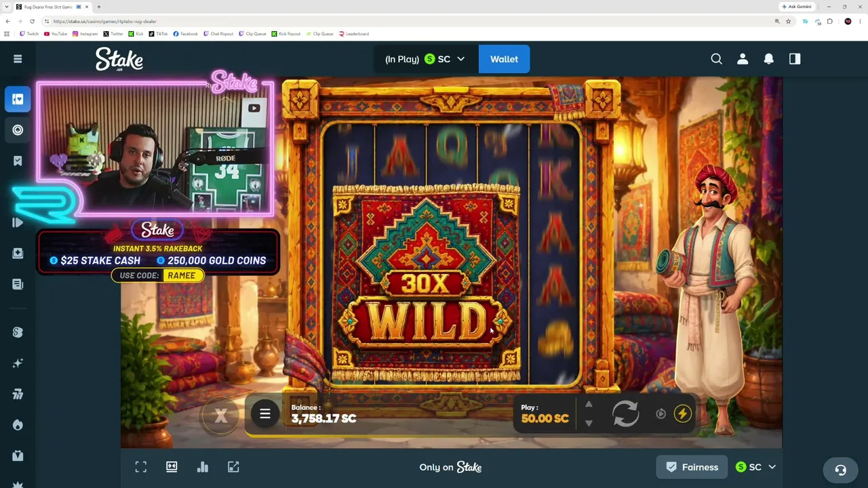Image resolution: width=868 pixels, height=488 pixels.
Task: Open the Stake site search
Action: pyautogui.click(x=716, y=59)
